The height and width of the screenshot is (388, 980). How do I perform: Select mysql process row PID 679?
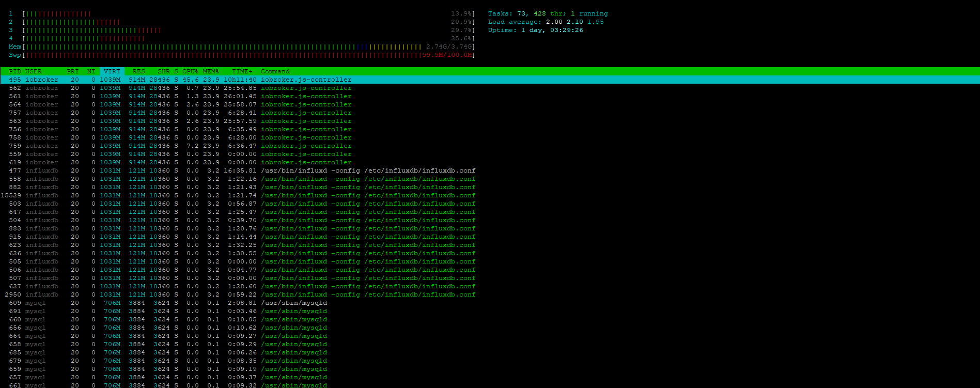490,361
